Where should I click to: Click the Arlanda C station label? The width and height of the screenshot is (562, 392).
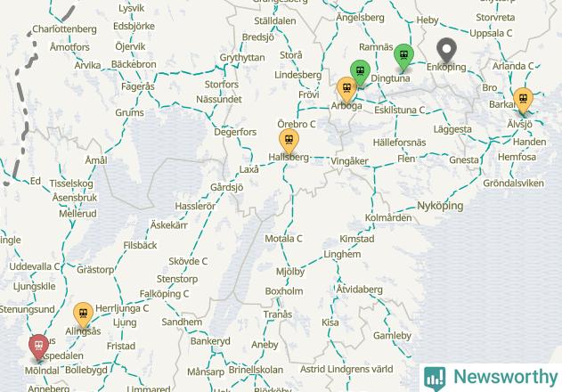[x=513, y=66]
